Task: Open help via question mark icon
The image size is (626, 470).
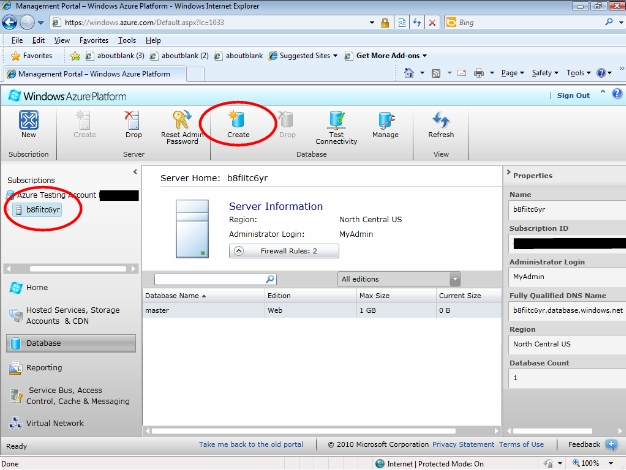Action: [617, 93]
